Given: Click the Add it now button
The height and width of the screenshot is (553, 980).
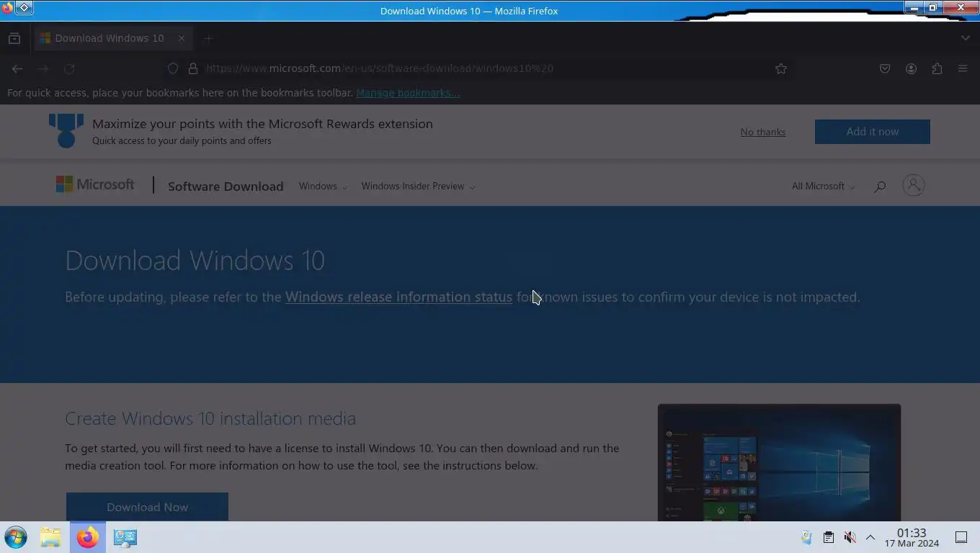Looking at the screenshot, I should tap(873, 132).
